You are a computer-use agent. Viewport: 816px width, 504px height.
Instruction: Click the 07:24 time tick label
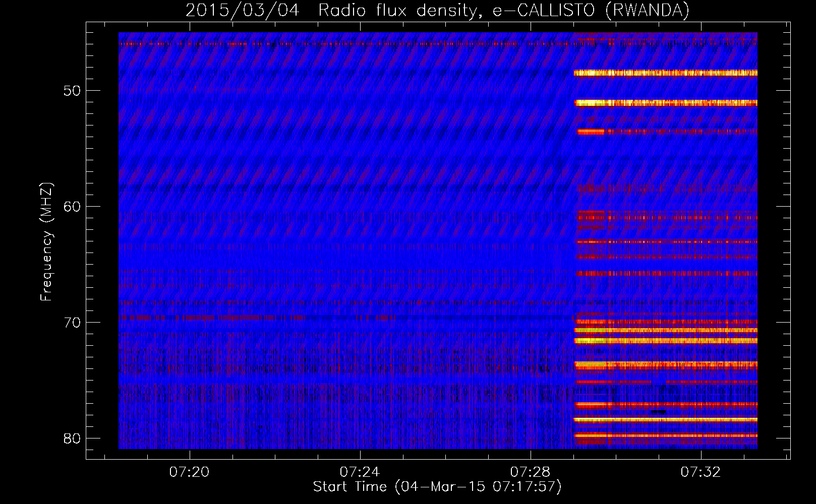360,472
